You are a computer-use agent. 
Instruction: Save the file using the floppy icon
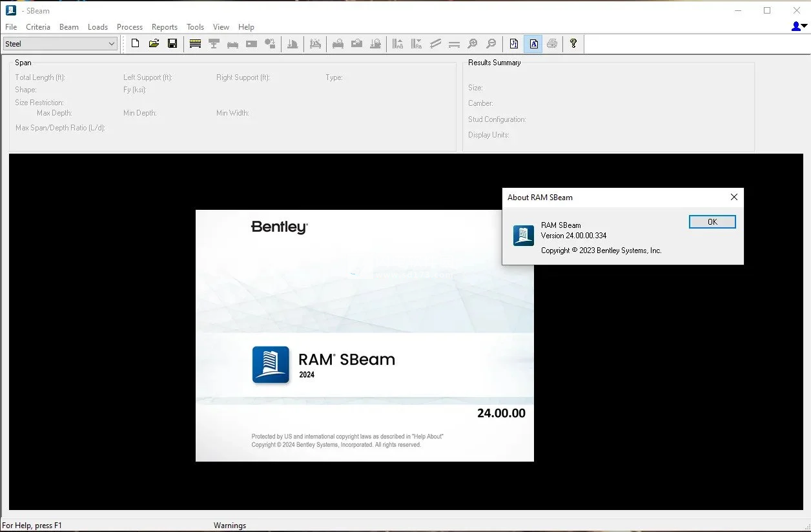172,43
